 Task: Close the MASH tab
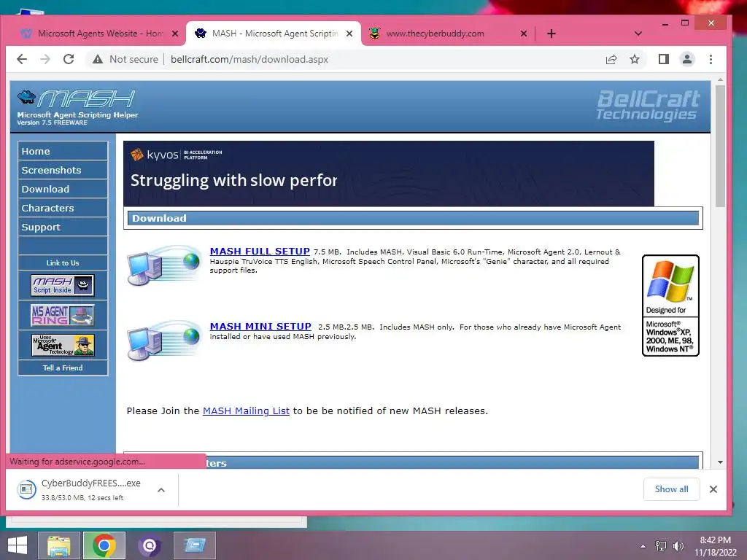tap(349, 34)
